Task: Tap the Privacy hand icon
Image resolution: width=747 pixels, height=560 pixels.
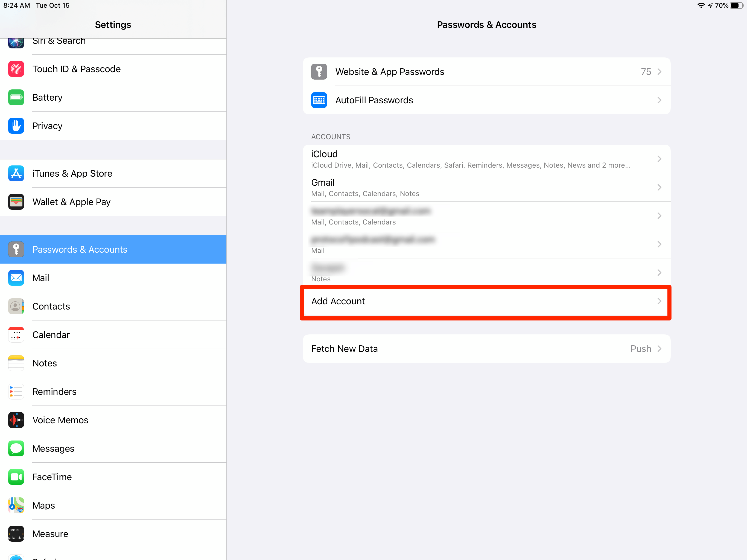Action: [x=16, y=126]
